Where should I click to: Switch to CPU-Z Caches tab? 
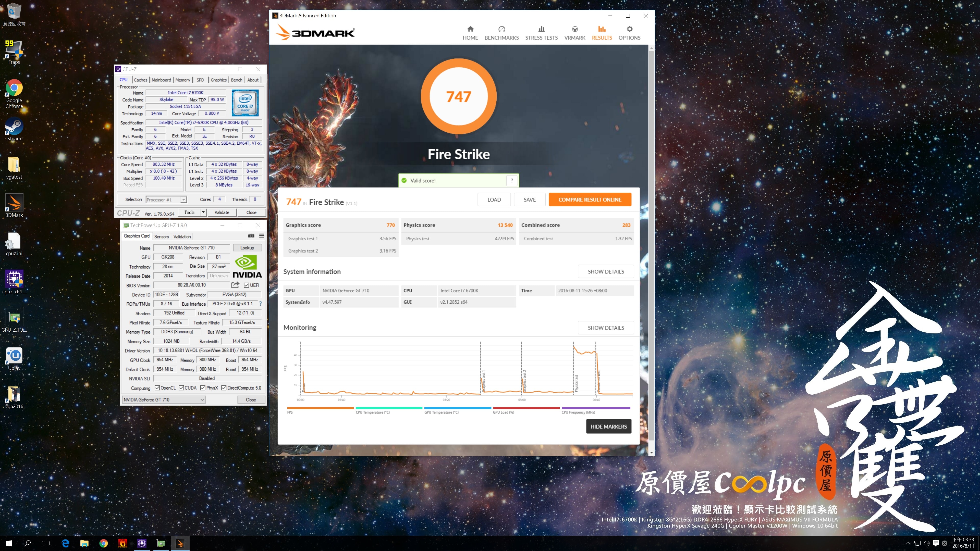point(140,80)
